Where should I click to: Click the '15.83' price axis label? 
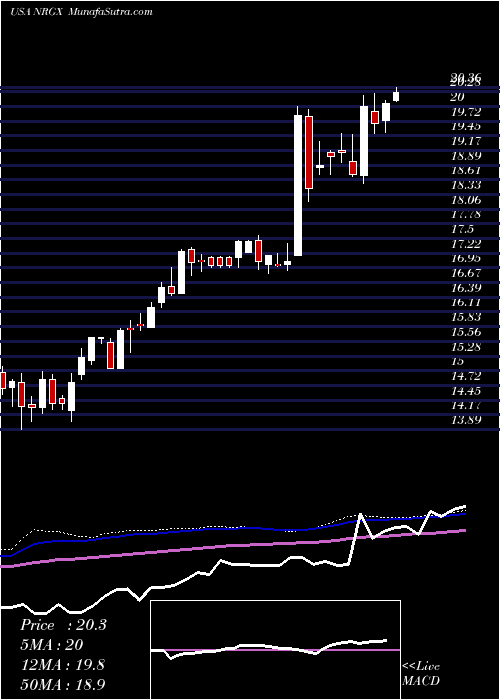pos(466,317)
